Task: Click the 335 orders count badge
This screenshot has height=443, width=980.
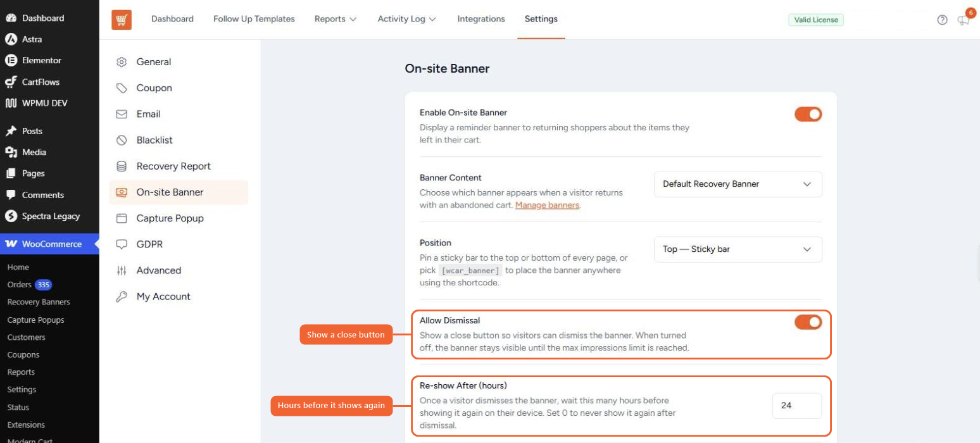Action: 43,285
